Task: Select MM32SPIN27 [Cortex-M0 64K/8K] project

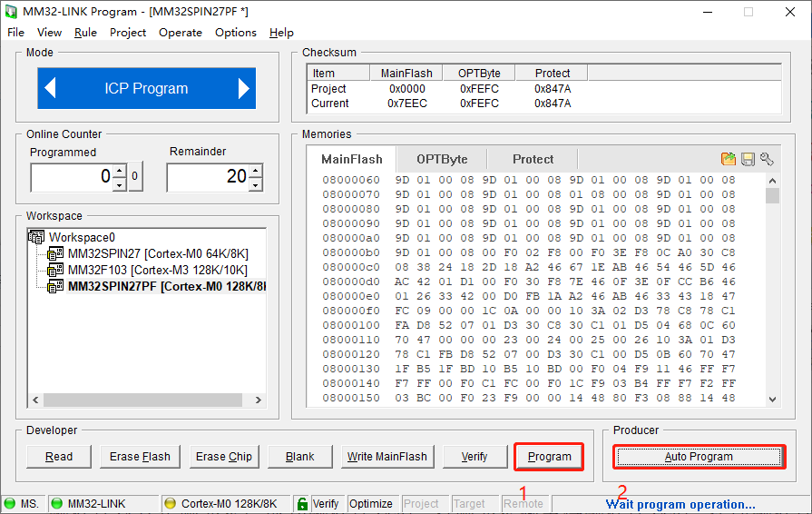Action: click(x=158, y=254)
